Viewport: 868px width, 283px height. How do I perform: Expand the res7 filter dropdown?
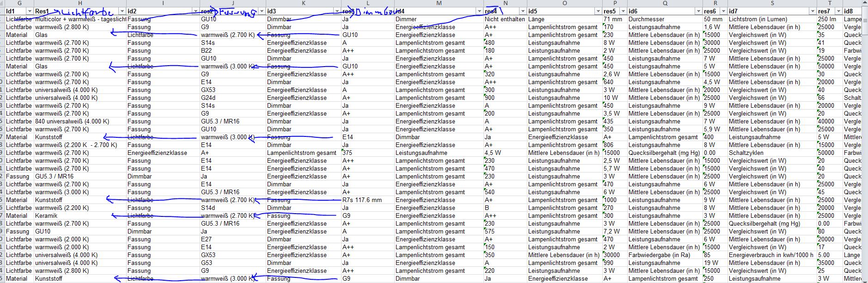click(x=837, y=11)
